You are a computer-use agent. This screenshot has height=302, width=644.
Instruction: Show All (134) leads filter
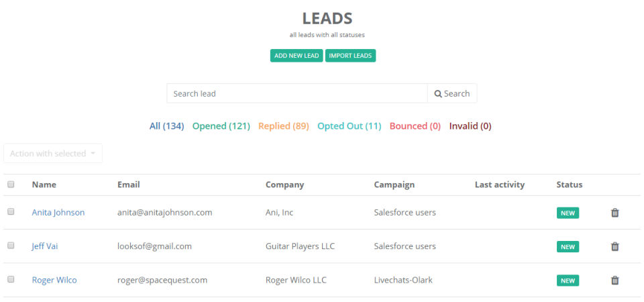[166, 126]
